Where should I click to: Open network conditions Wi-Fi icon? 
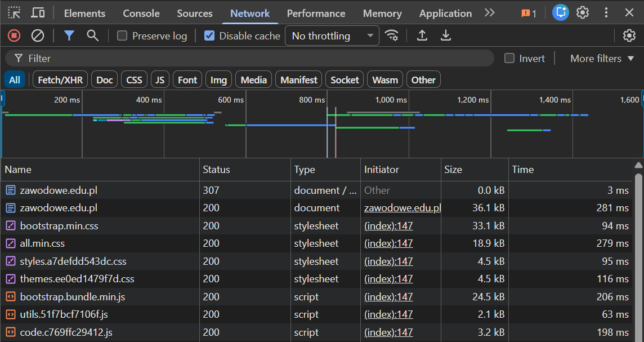pyautogui.click(x=392, y=35)
